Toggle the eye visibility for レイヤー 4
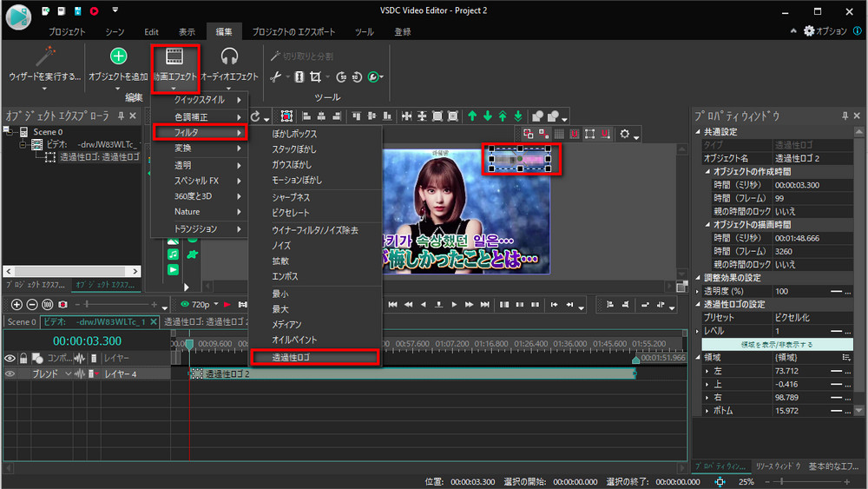 tap(10, 373)
